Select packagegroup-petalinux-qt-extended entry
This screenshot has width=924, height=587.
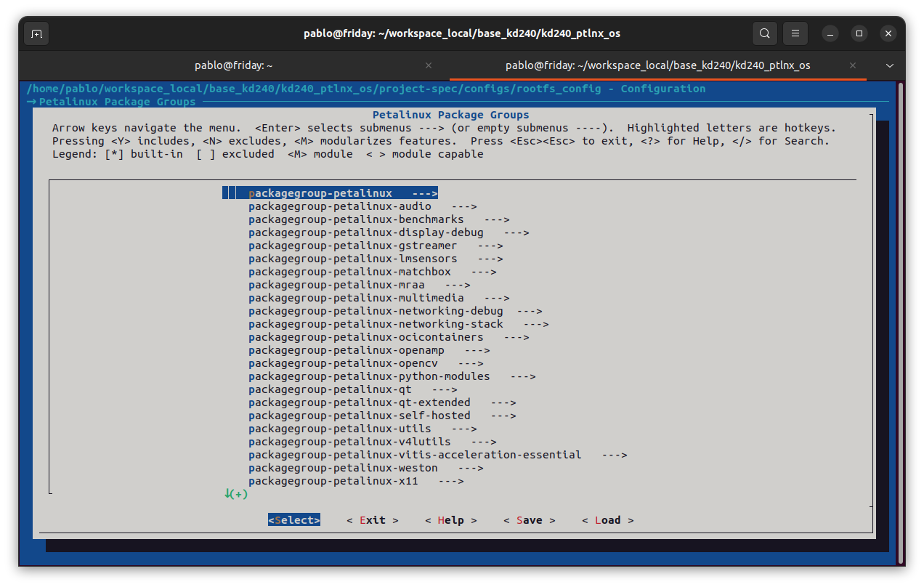coord(382,402)
